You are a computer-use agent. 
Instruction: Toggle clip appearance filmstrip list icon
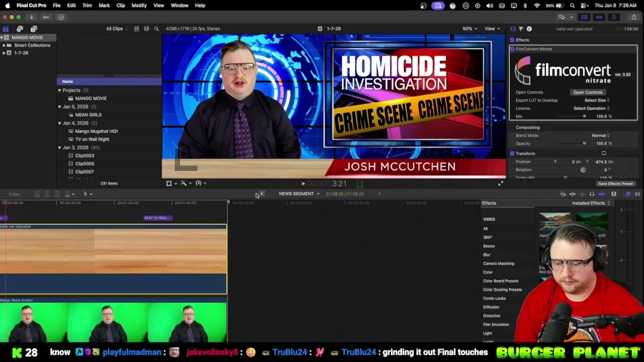coord(136,29)
